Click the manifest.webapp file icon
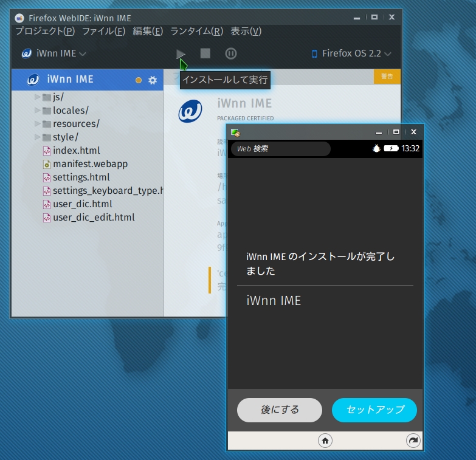Viewport: 476px width, 460px height. pyautogui.click(x=46, y=164)
